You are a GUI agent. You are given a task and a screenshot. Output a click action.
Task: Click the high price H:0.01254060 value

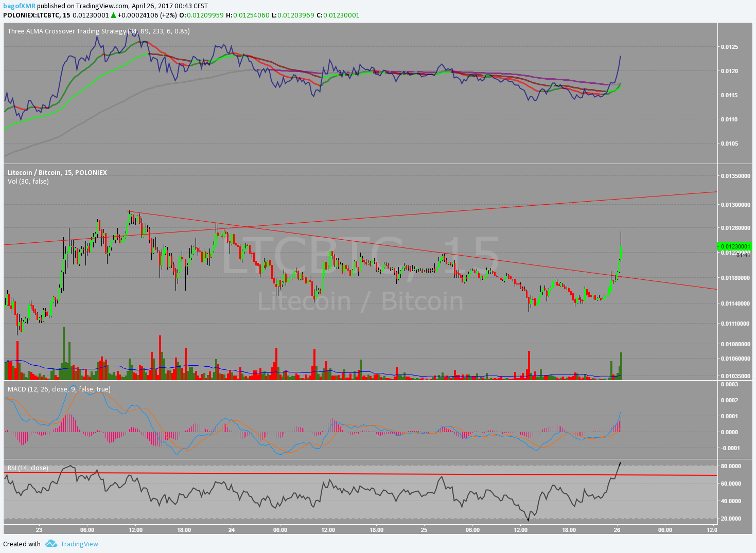click(x=248, y=15)
